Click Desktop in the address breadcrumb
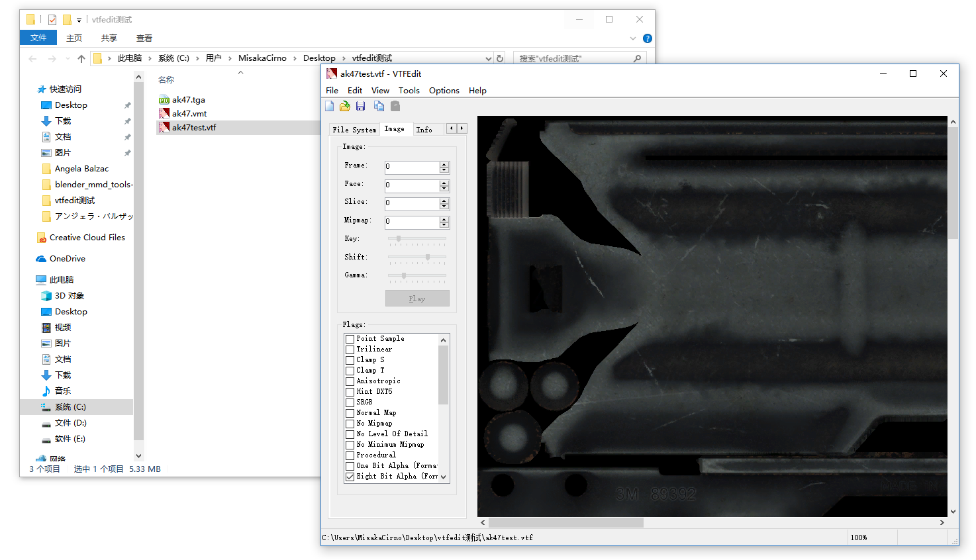Viewport: 976px width, 560px height. point(319,58)
